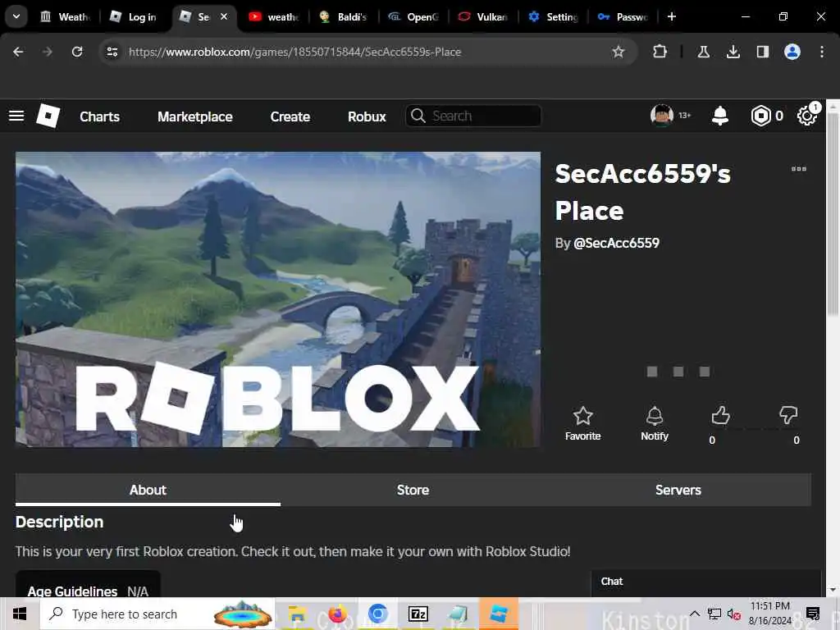Switch to the Weath browser tab
The height and width of the screenshot is (630, 840).
click(66, 16)
